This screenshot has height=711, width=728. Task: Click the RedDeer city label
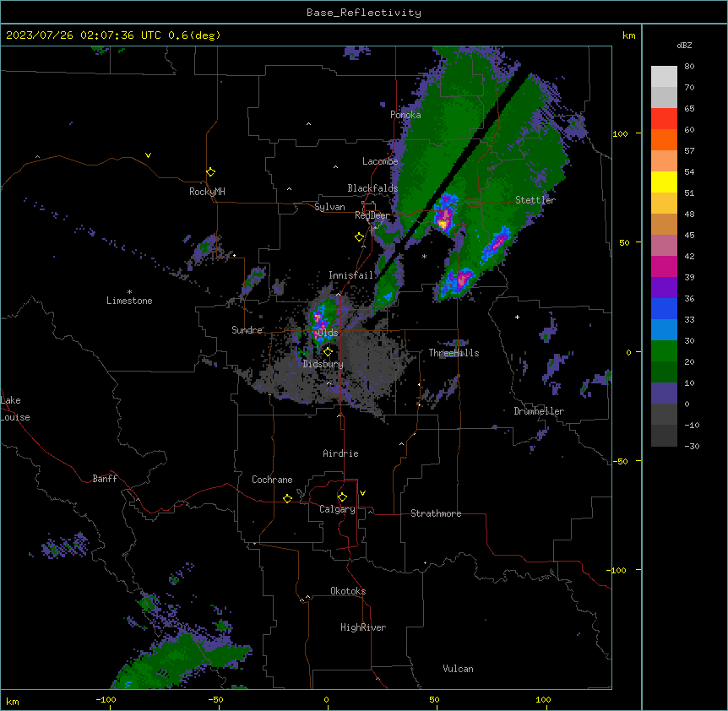click(x=372, y=215)
